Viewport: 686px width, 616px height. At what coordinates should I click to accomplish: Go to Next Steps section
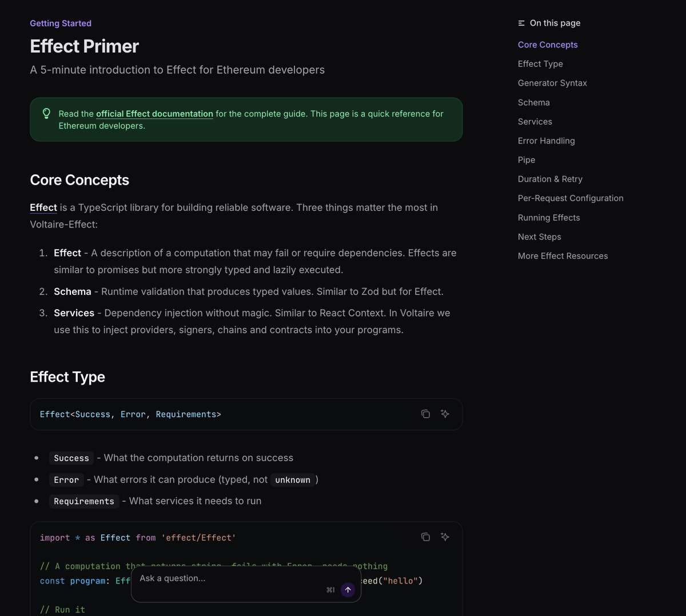(540, 237)
